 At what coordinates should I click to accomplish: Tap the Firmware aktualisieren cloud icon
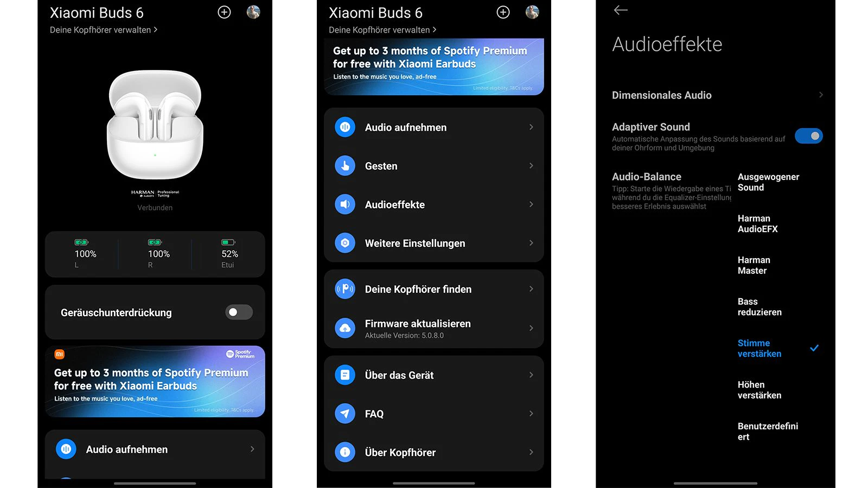[x=345, y=328]
